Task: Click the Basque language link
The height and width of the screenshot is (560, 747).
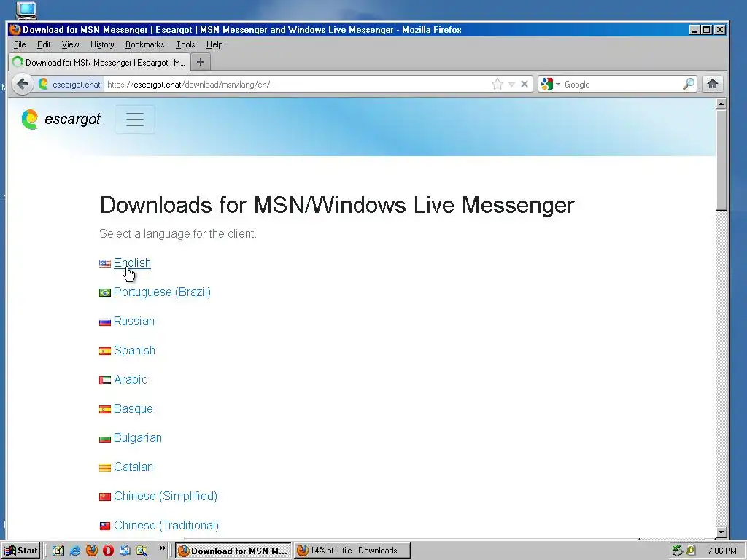Action: pyautogui.click(x=133, y=408)
